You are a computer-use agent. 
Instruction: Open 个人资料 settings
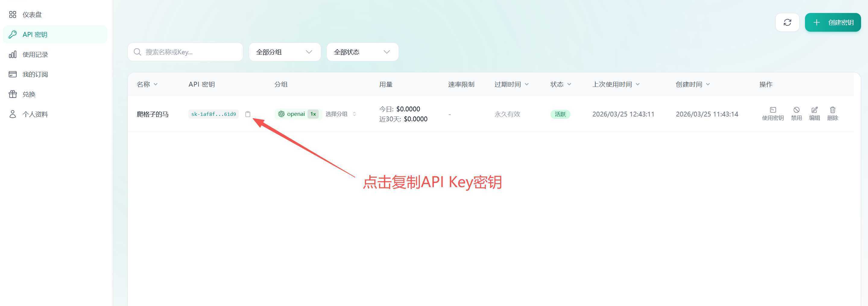pos(35,114)
